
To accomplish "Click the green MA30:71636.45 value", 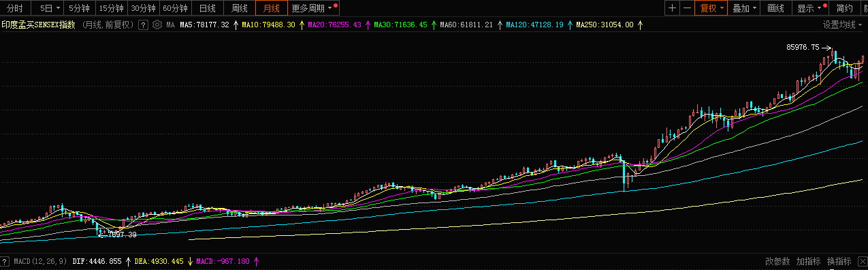I will [400, 25].
